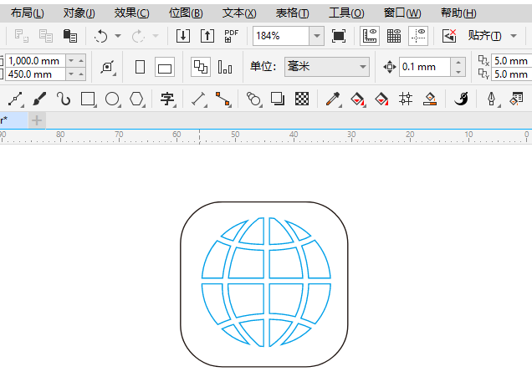
Task: Undo the last action
Action: click(x=101, y=36)
